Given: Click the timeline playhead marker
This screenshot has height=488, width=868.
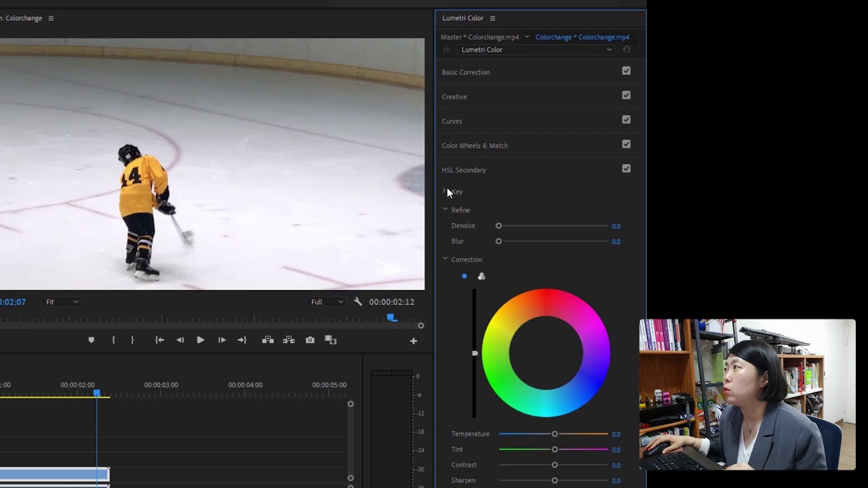Looking at the screenshot, I should coord(97,393).
